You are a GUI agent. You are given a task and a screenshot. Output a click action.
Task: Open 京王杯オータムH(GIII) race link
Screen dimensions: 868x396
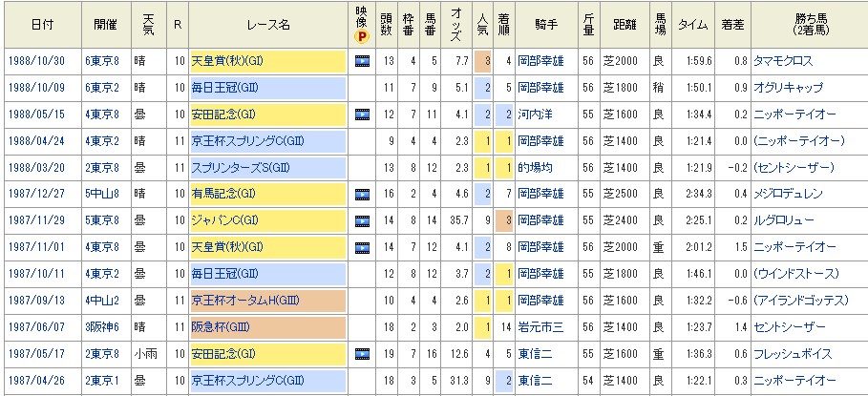(245, 300)
